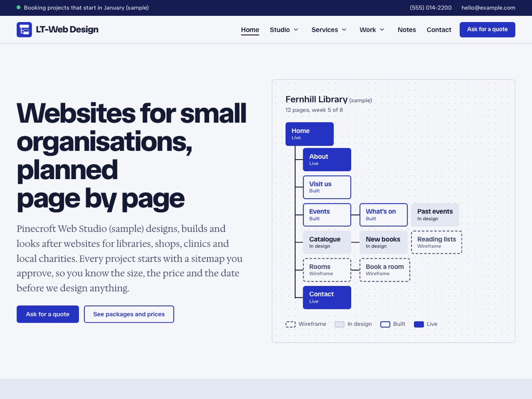Image resolution: width=532 pixels, height=399 pixels.
Task: Click the hello@example.com email link
Action: (488, 8)
